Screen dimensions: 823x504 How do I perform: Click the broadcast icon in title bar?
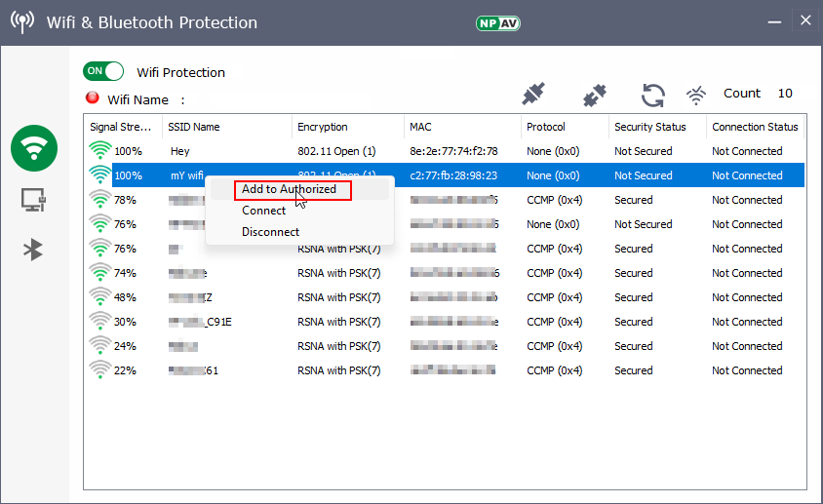coord(22,22)
